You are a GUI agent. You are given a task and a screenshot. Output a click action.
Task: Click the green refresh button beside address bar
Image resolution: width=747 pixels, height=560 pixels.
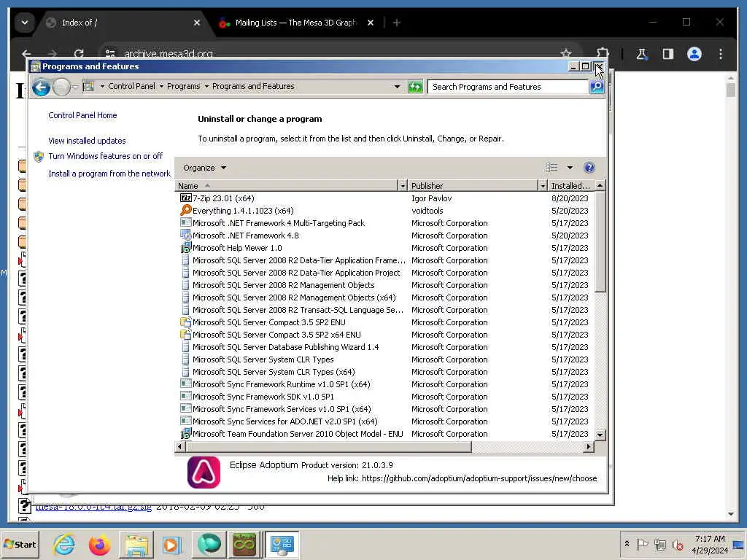click(415, 87)
